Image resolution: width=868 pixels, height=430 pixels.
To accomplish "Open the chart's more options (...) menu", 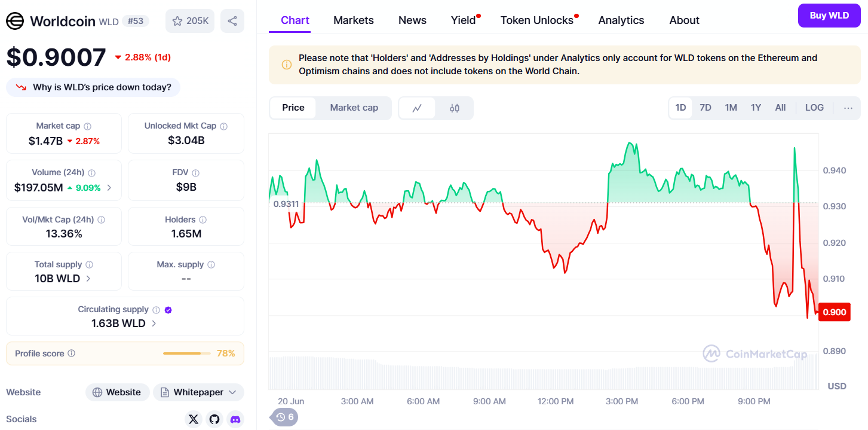I will coord(848,107).
